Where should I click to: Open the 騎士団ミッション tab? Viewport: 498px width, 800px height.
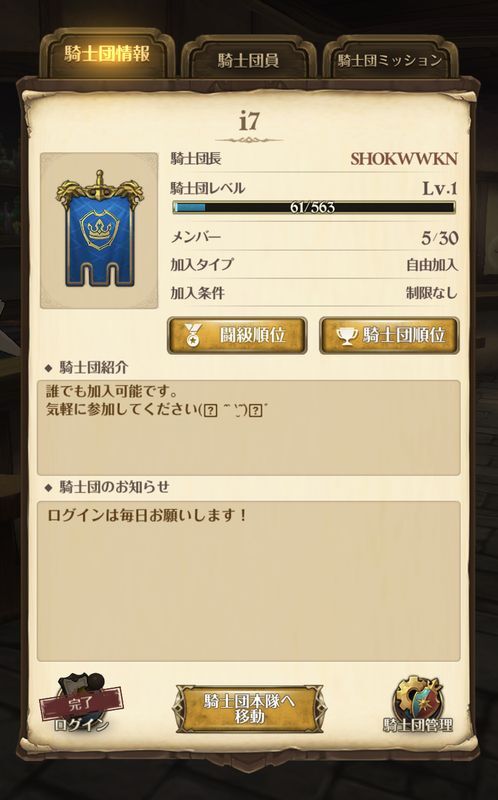390,60
